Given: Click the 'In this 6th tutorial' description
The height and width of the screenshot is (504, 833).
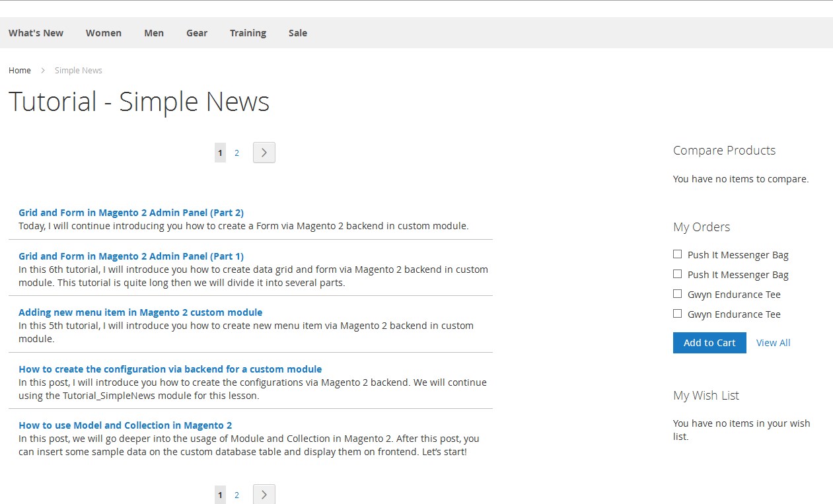Looking at the screenshot, I should [x=254, y=276].
